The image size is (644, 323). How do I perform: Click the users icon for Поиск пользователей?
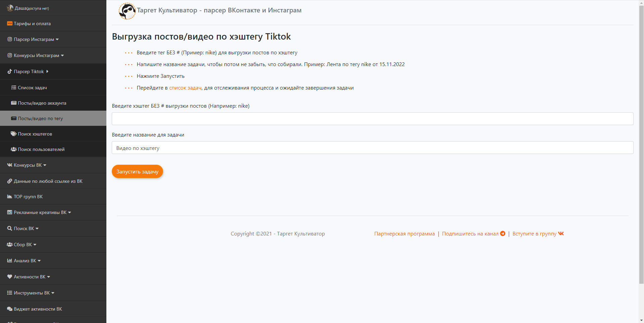(14, 149)
